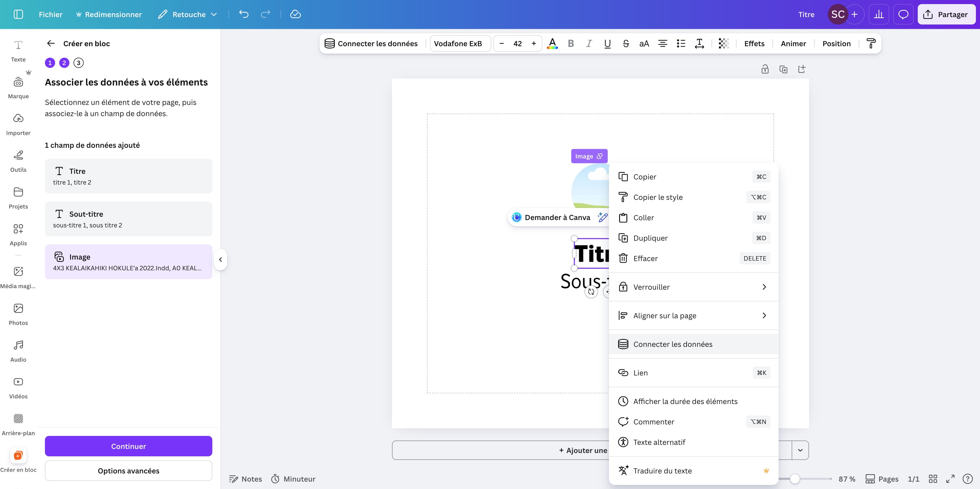This screenshot has width=980, height=489.
Task: Toggle uppercase aA text case
Action: 644,43
